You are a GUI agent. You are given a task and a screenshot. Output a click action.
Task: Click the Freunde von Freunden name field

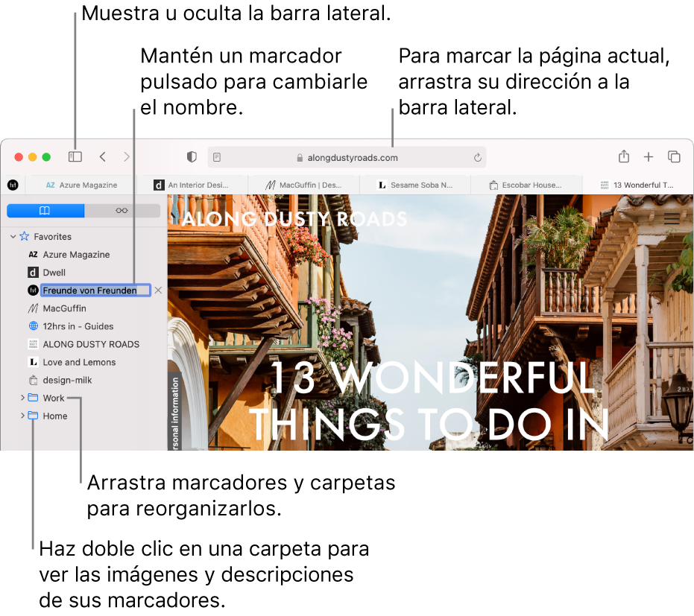(95, 290)
